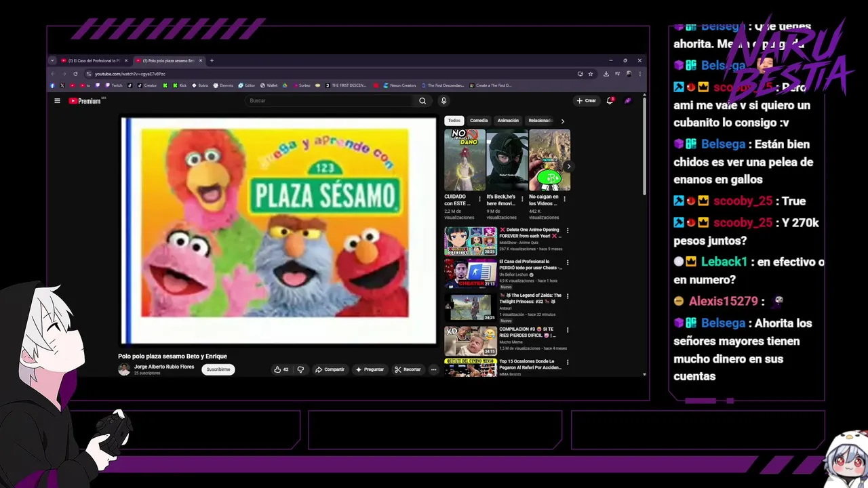
Task: Click the Suscribirme button
Action: tap(218, 369)
